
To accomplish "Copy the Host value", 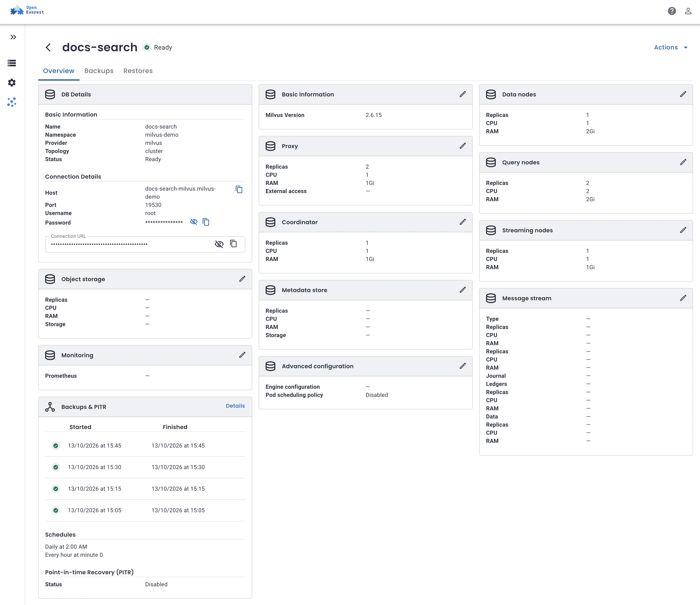I will click(239, 190).
